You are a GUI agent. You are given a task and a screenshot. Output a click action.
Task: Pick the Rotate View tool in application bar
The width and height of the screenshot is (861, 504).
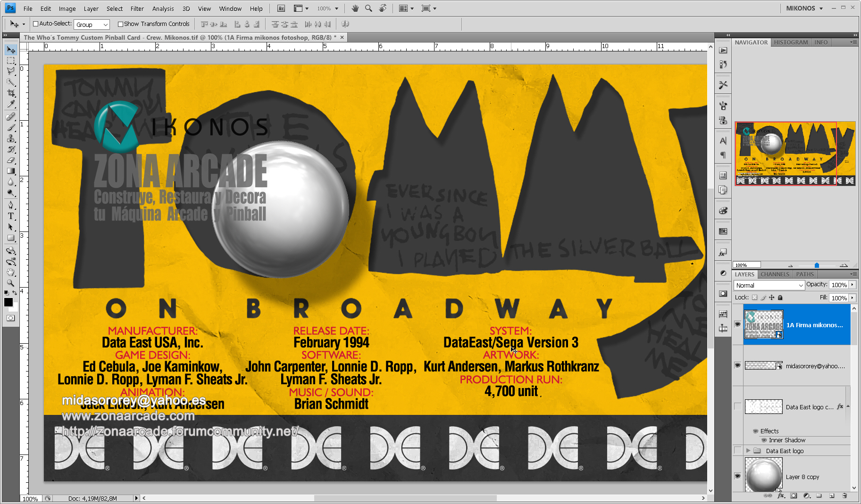pyautogui.click(x=383, y=8)
